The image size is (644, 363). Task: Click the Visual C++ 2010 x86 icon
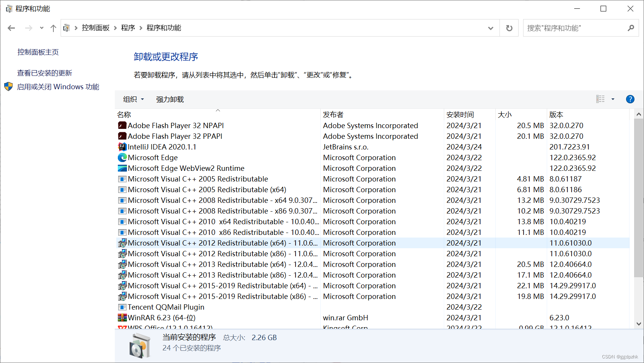[x=122, y=232]
